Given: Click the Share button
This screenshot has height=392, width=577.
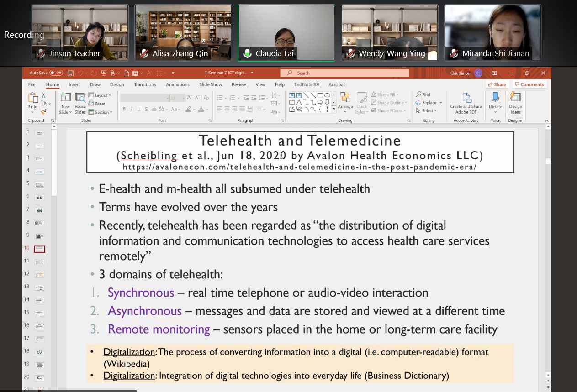Looking at the screenshot, I should (497, 84).
